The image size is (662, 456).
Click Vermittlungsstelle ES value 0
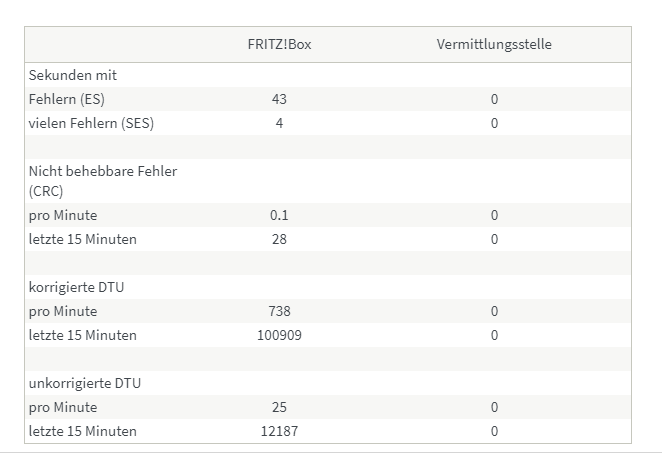click(494, 99)
